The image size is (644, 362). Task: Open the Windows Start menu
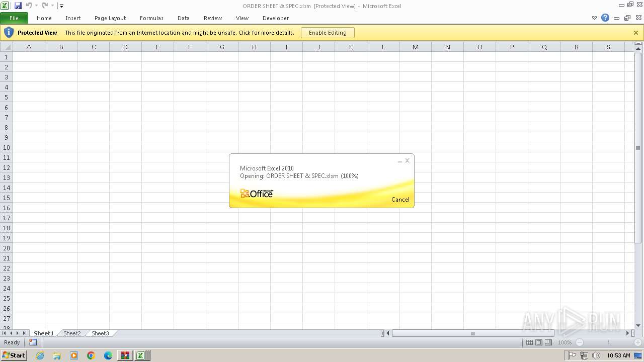[x=14, y=355]
